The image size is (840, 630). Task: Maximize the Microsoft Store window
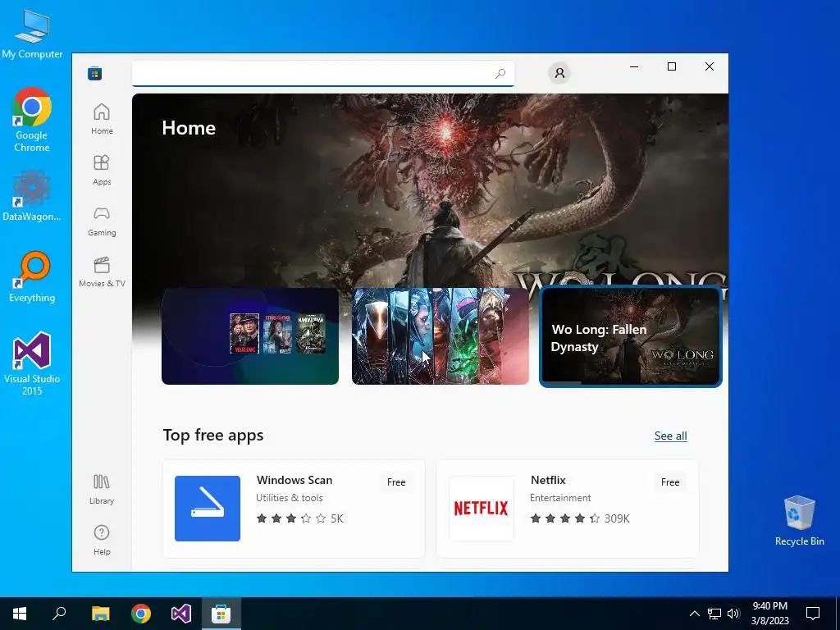[671, 66]
